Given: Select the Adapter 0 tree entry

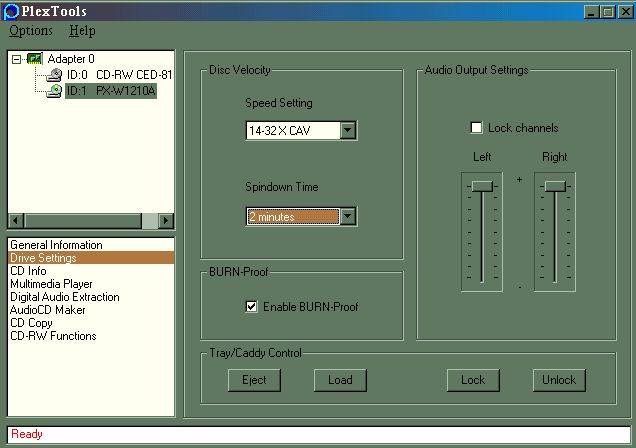Looking at the screenshot, I should pos(71,59).
